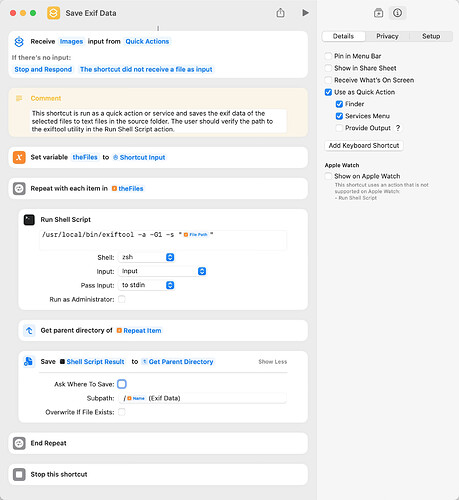
Task: Toggle the Ask Where To Save checkbox
Action: coord(122,384)
